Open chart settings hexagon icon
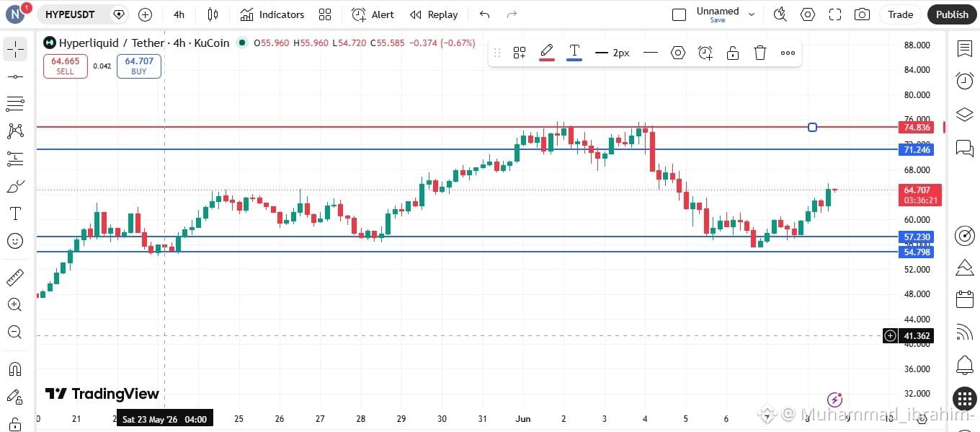The image size is (980, 432). (x=808, y=14)
